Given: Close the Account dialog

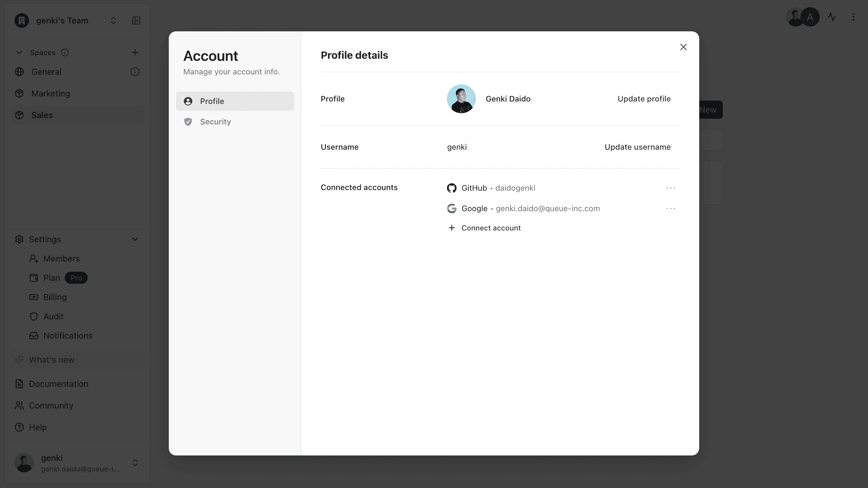Looking at the screenshot, I should [683, 47].
